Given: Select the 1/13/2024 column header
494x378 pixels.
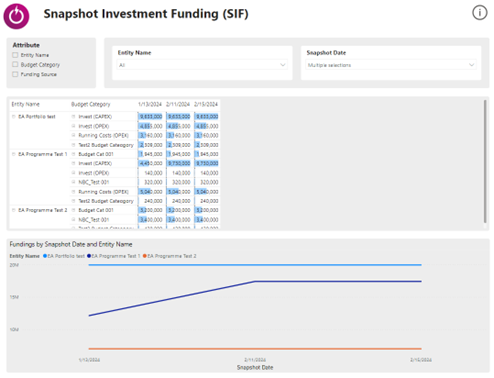Looking at the screenshot, I should pos(150,104).
